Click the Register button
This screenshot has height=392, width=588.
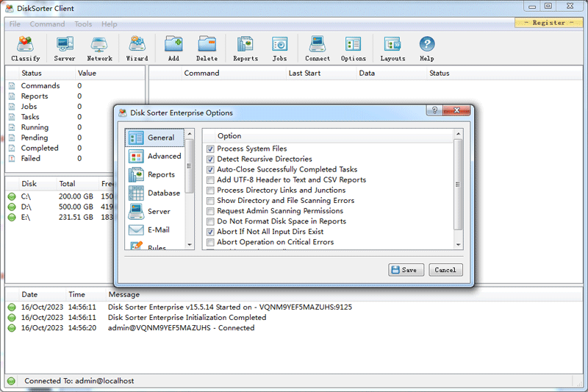tap(548, 23)
